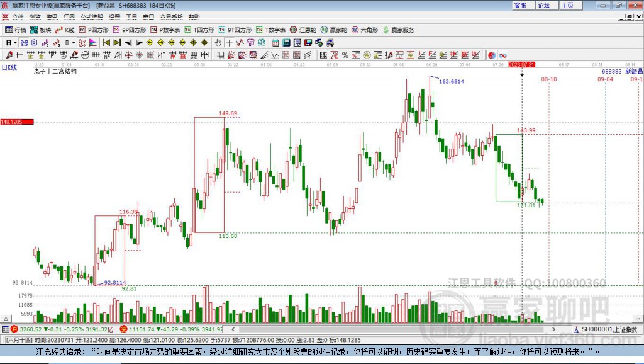Toggle the colorful flag chart icon
The image size is (644, 364).
point(93,43)
